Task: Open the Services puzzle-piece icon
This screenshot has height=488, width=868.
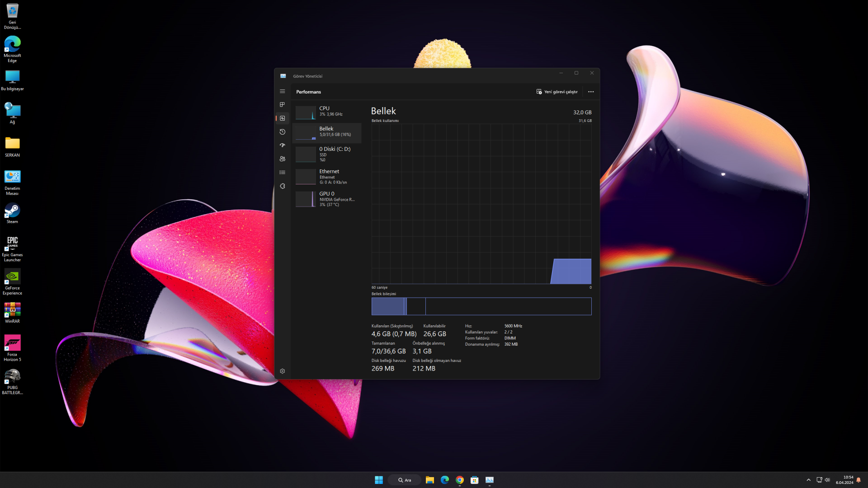Action: tap(282, 186)
